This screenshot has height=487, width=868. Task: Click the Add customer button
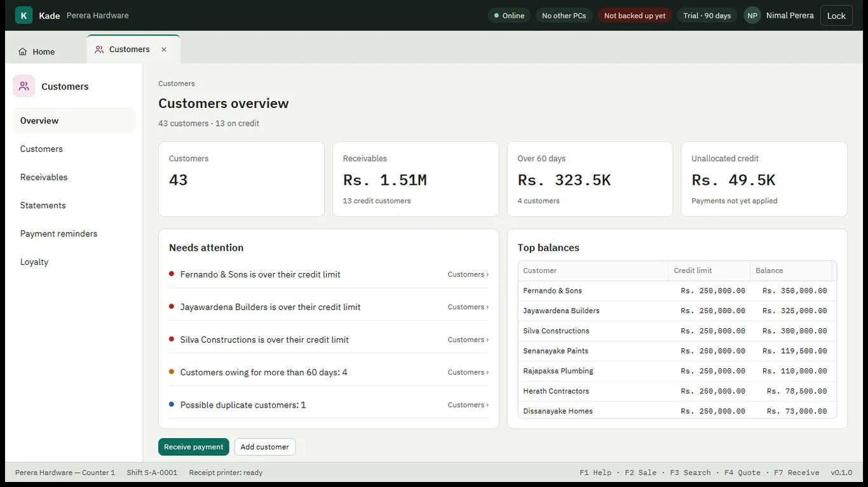[x=265, y=447]
